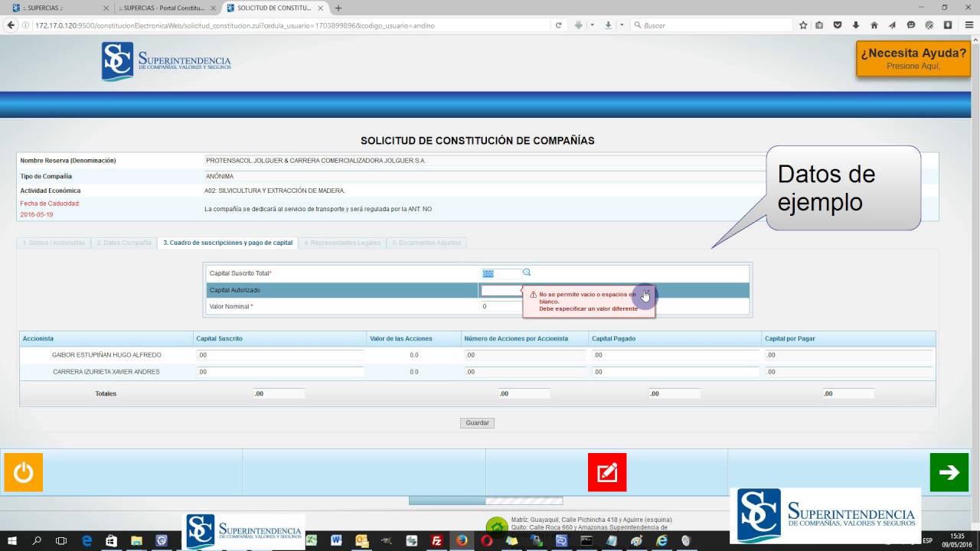Open 2. Datos Compañía tab

(x=123, y=243)
